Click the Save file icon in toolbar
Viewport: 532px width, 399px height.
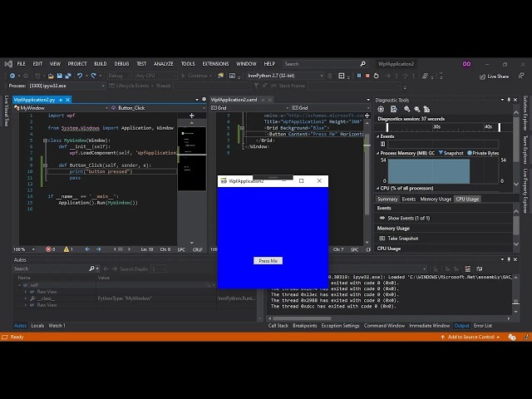59,76
